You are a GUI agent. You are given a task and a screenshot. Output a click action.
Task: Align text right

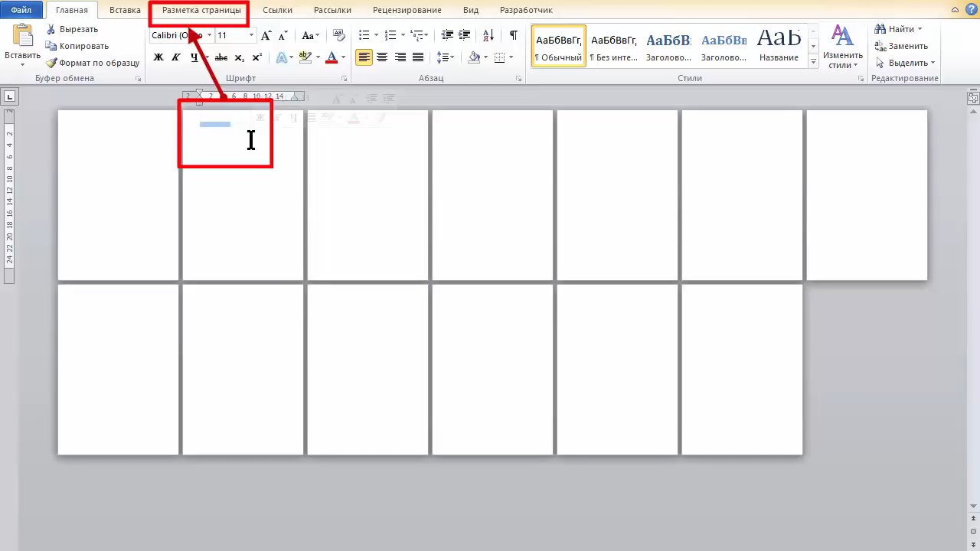click(400, 57)
